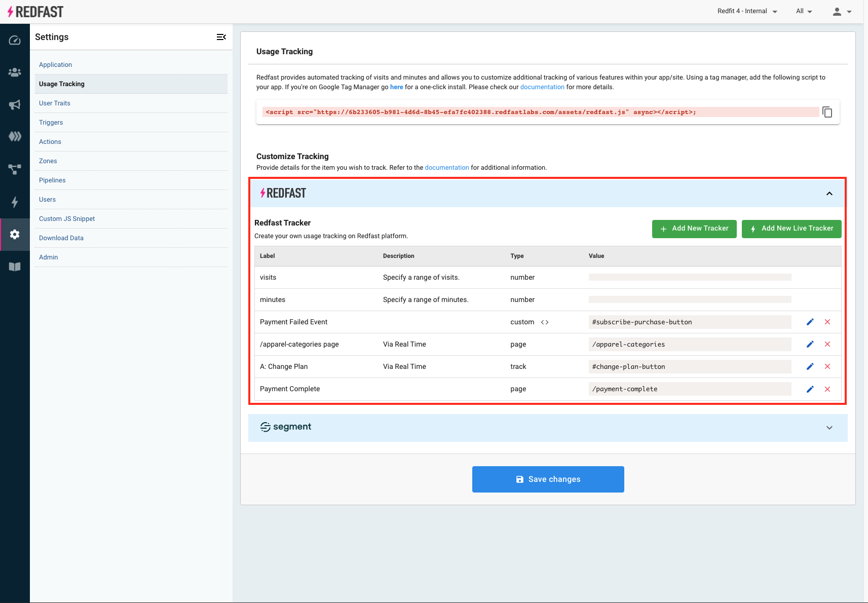Follow the Google Tag Manager 'here' link

[x=397, y=87]
